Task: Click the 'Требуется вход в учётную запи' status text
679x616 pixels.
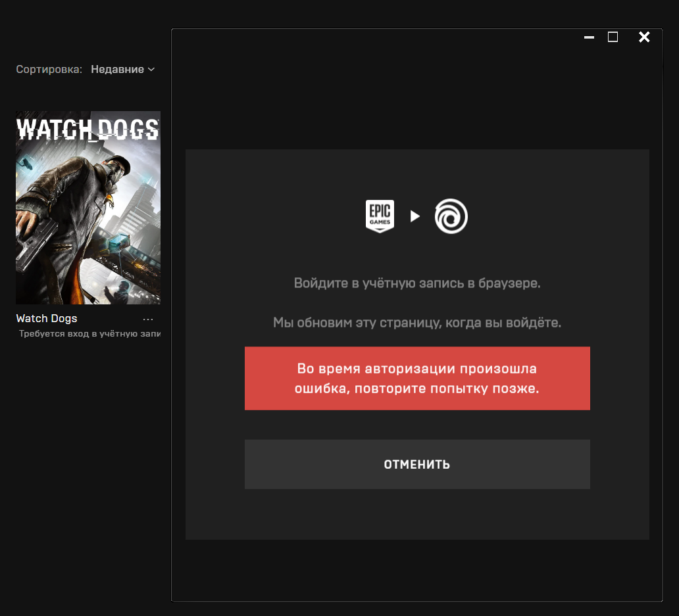Action: coord(89,333)
